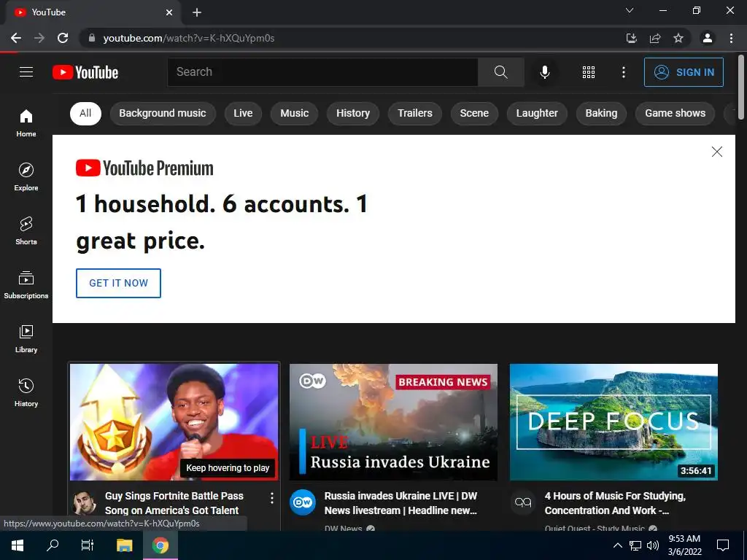
Task: Open the volume control in tray
Action: [653, 545]
